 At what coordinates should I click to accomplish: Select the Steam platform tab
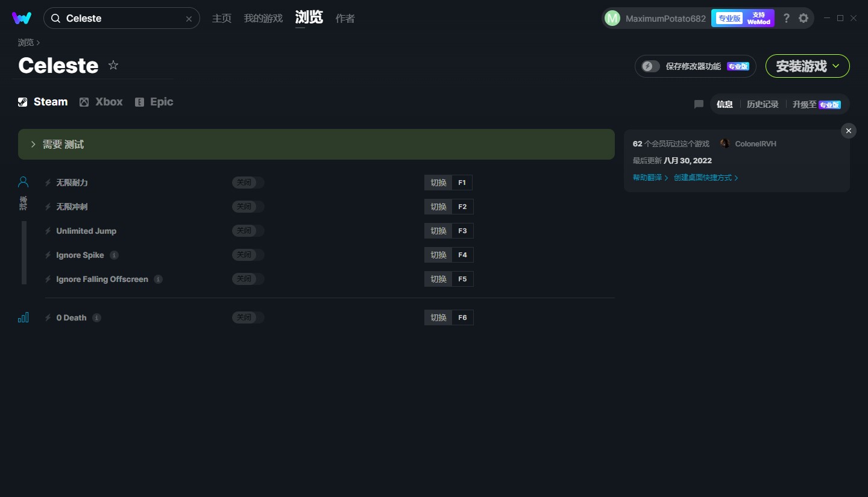coord(43,102)
